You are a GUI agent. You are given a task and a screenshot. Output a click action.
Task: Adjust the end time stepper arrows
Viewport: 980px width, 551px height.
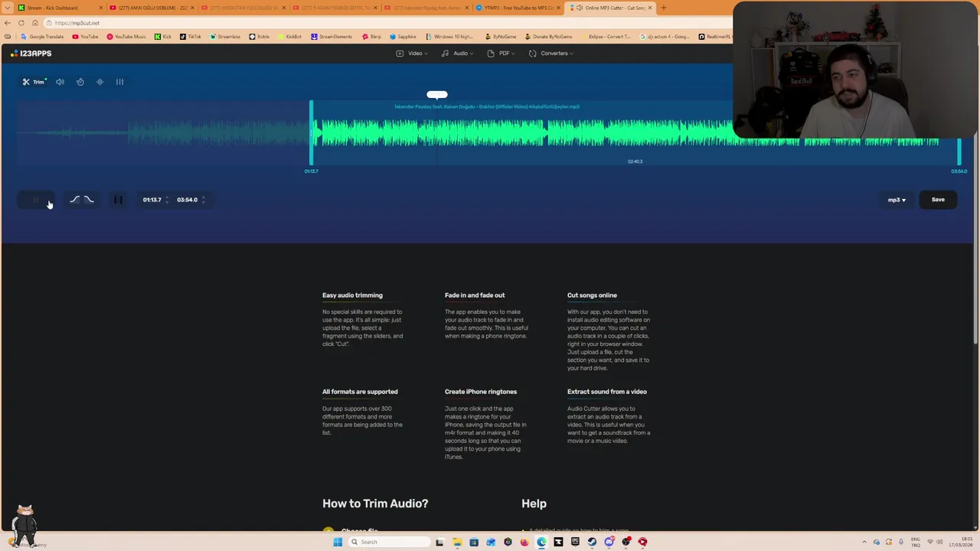tap(203, 200)
